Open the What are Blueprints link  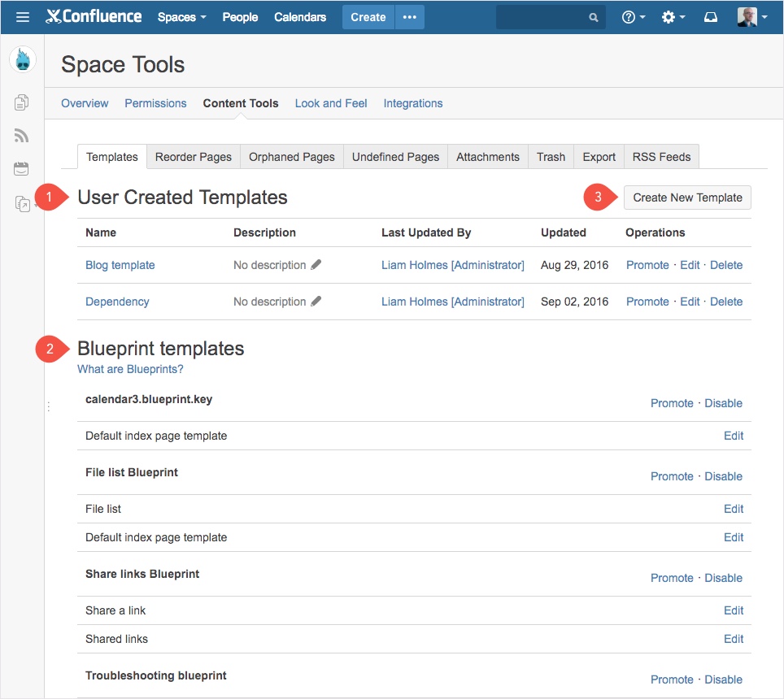tap(130, 369)
